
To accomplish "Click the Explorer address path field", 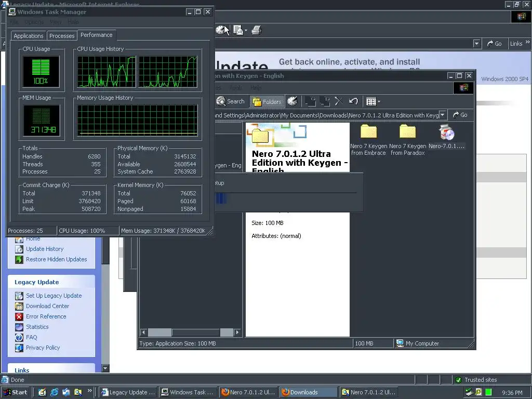I will (x=326, y=115).
